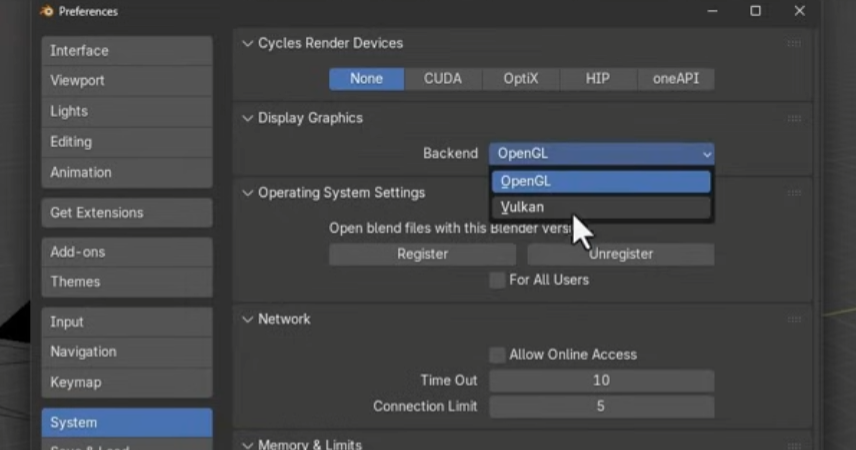Close the Preferences window
The height and width of the screenshot is (450, 856).
pyautogui.click(x=800, y=11)
